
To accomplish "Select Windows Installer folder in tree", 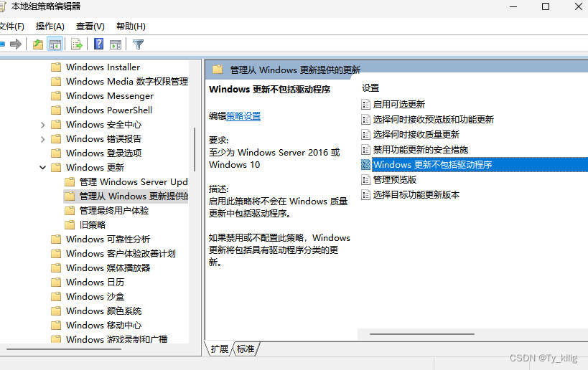I will (x=103, y=67).
